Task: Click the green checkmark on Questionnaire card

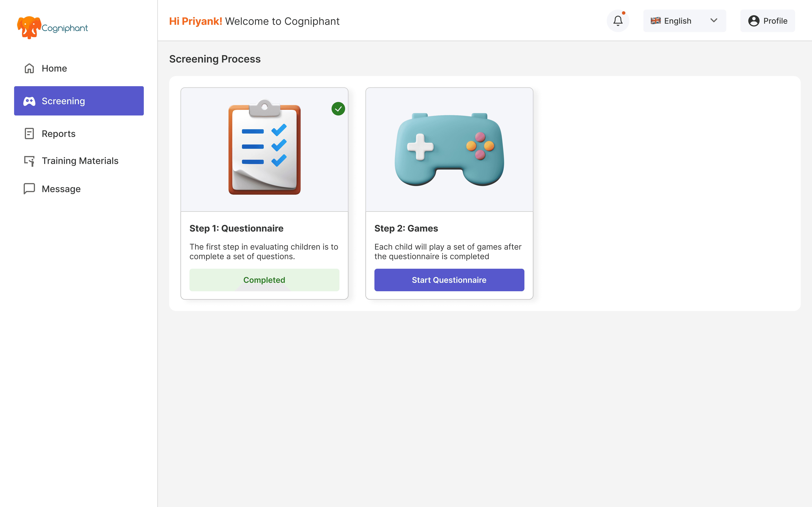Action: coord(338,109)
